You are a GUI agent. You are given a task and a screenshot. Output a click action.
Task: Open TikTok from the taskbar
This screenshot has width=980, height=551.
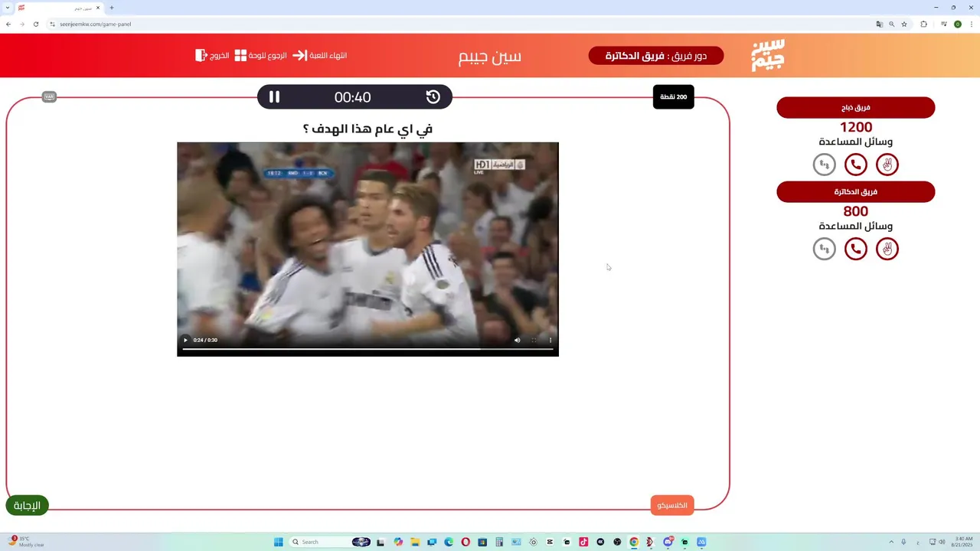pyautogui.click(x=583, y=542)
